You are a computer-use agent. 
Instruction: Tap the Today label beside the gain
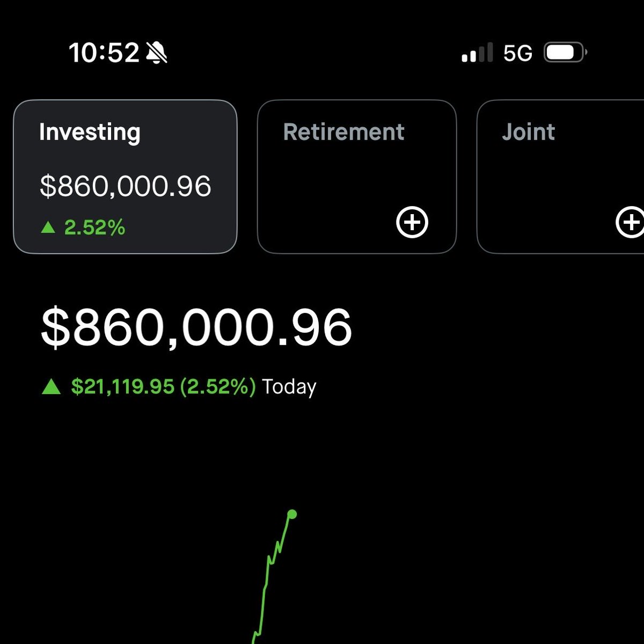[289, 387]
